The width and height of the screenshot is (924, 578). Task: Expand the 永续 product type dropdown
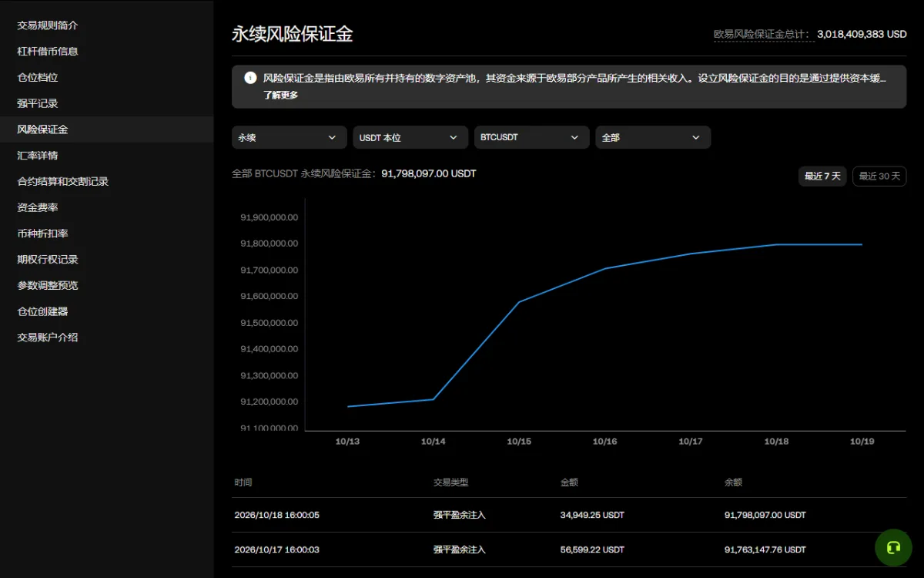tap(290, 137)
